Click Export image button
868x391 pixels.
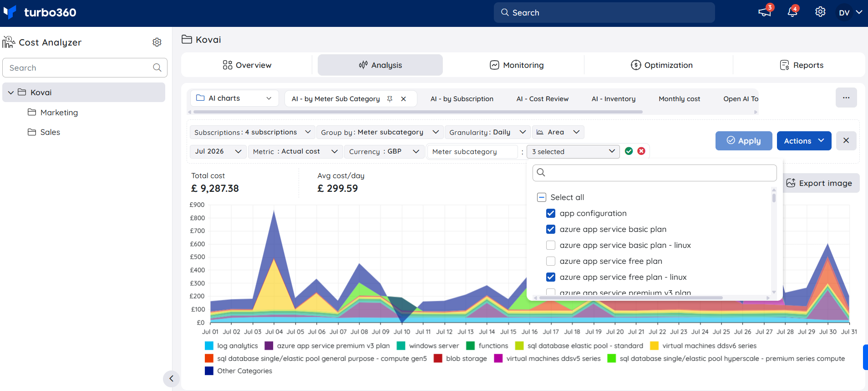point(819,183)
